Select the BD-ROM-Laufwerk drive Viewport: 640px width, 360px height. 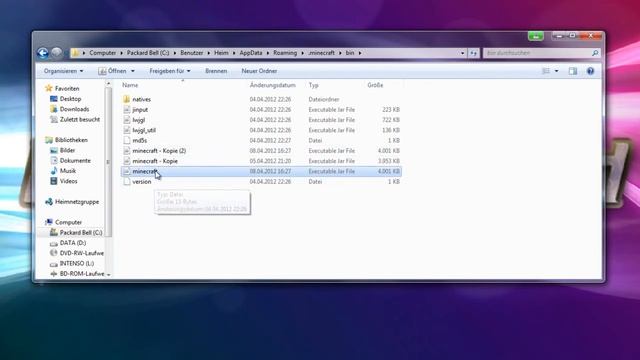point(82,274)
